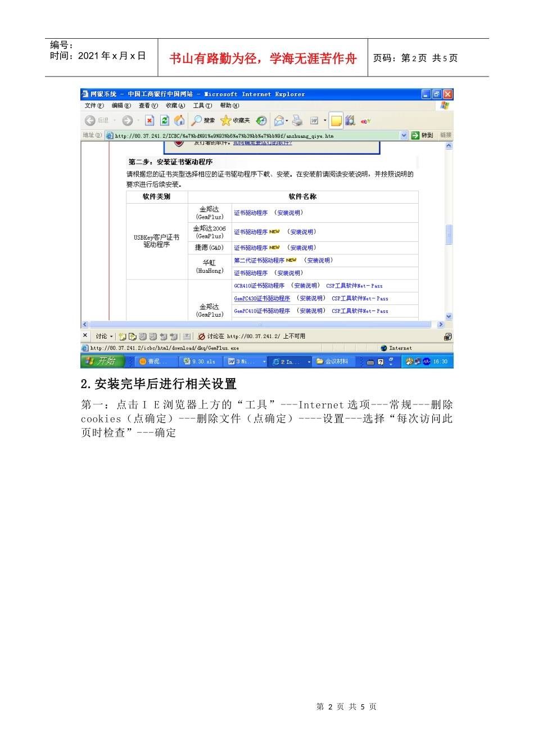Open the Search (搜索) toolbar button
Viewport: 534px width, 756px height.
203,120
